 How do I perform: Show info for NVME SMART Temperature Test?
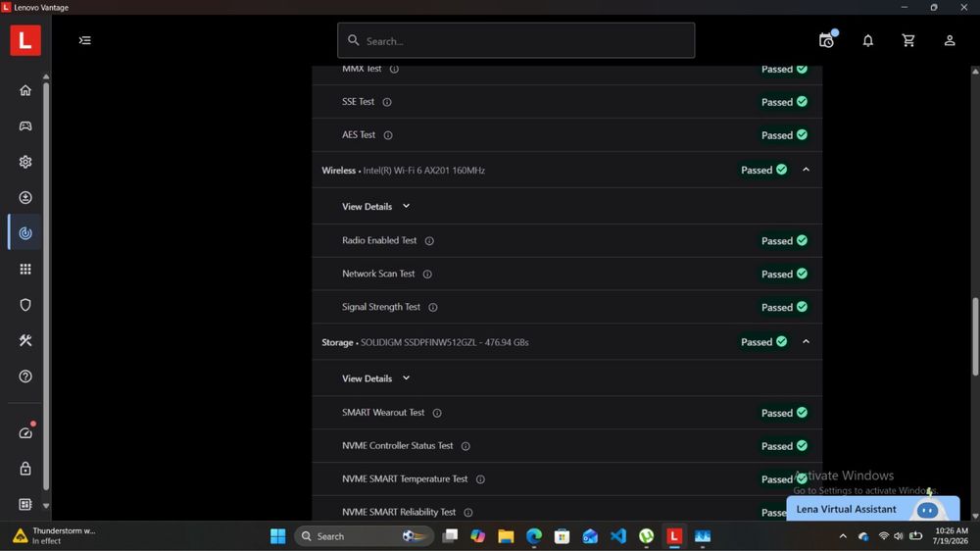480,479
